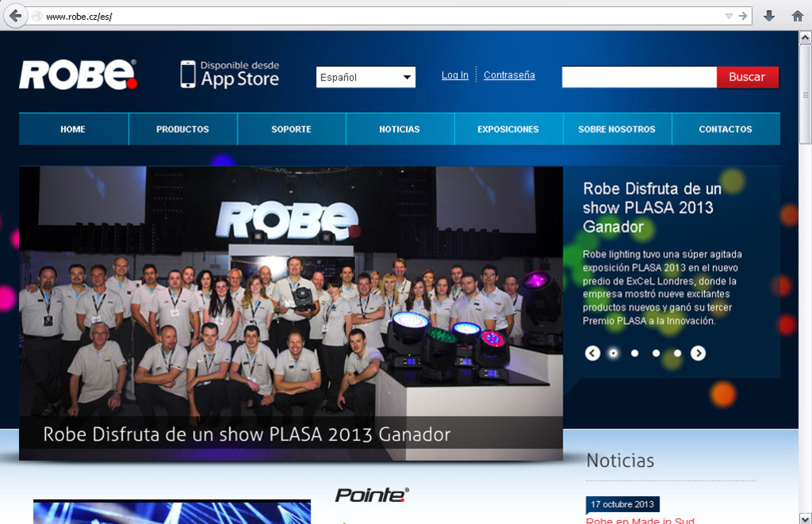Screen dimensions: 812x524
Task: Open the address bar history dropdown arrow
Action: click(x=729, y=16)
